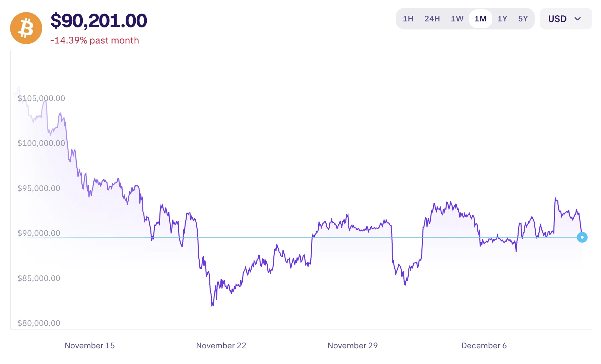This screenshot has height=364, width=601.
Task: Click the November 15 date label
Action: (x=89, y=346)
